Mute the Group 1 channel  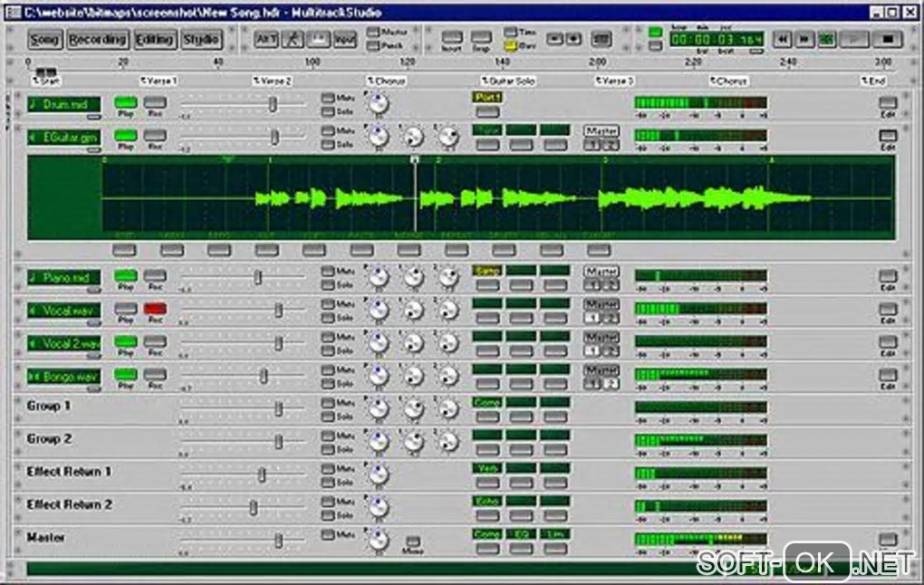[328, 403]
